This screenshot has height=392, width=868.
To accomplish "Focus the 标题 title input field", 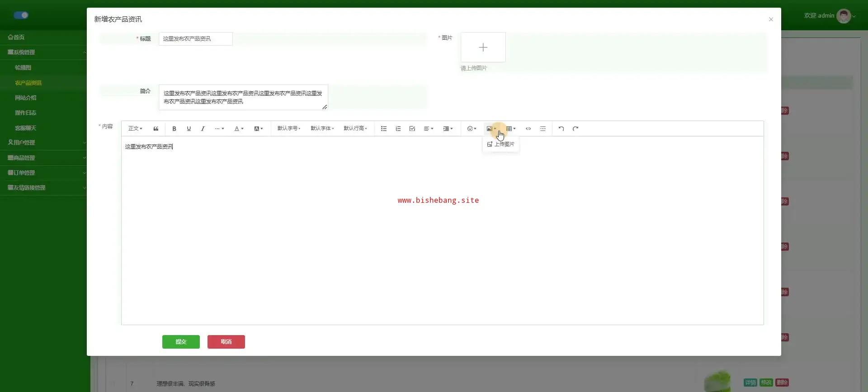I will pos(196,39).
